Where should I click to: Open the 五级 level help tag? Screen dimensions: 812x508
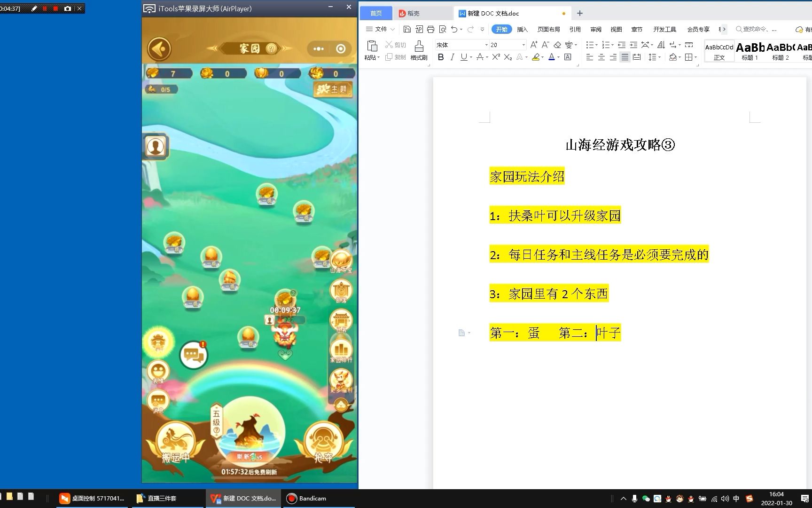point(216,421)
